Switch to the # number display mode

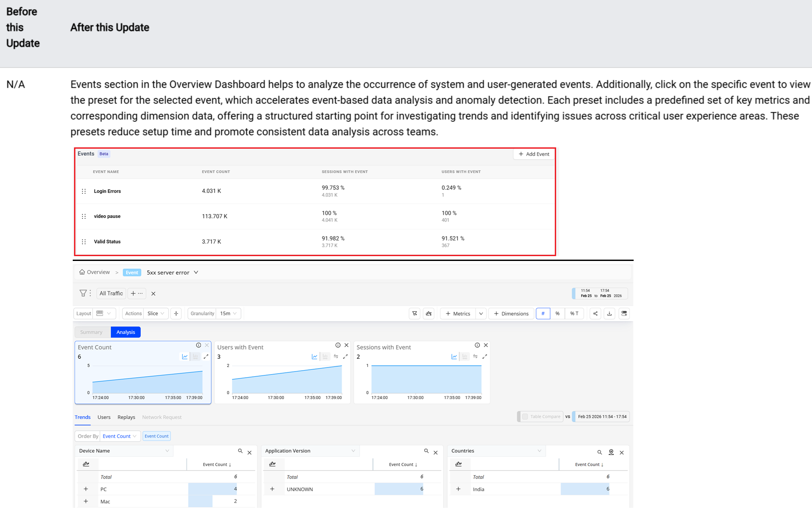pyautogui.click(x=543, y=314)
